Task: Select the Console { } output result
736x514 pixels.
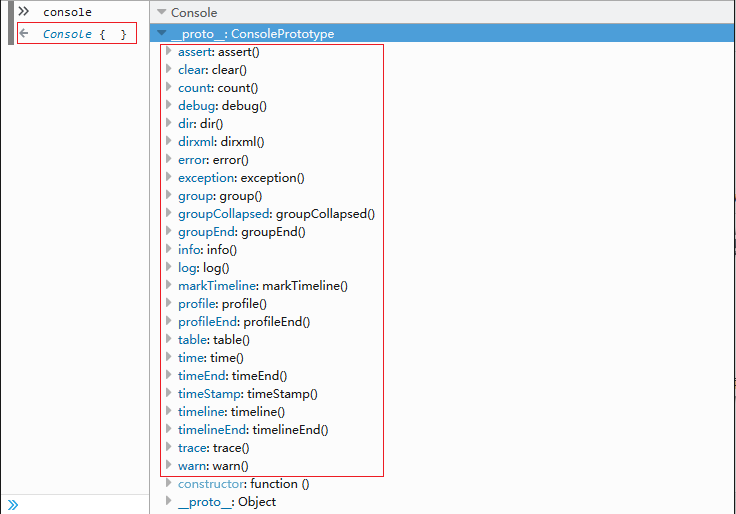Action: click(84, 34)
